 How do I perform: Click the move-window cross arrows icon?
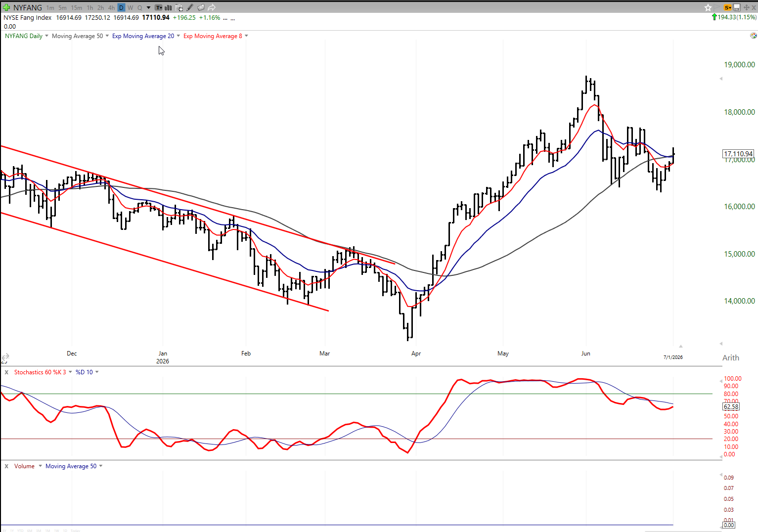746,7
